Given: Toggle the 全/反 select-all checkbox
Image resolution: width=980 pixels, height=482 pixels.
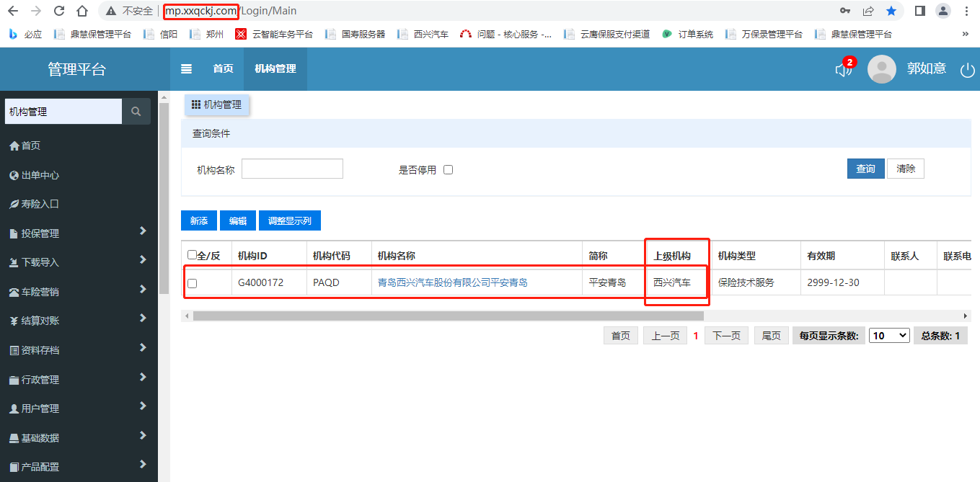Looking at the screenshot, I should click(192, 255).
